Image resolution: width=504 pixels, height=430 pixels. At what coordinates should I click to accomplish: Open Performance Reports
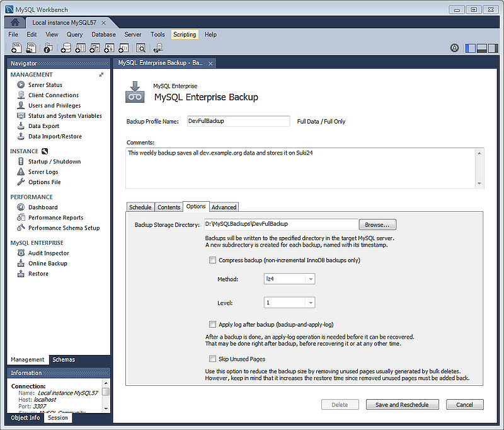click(x=55, y=218)
